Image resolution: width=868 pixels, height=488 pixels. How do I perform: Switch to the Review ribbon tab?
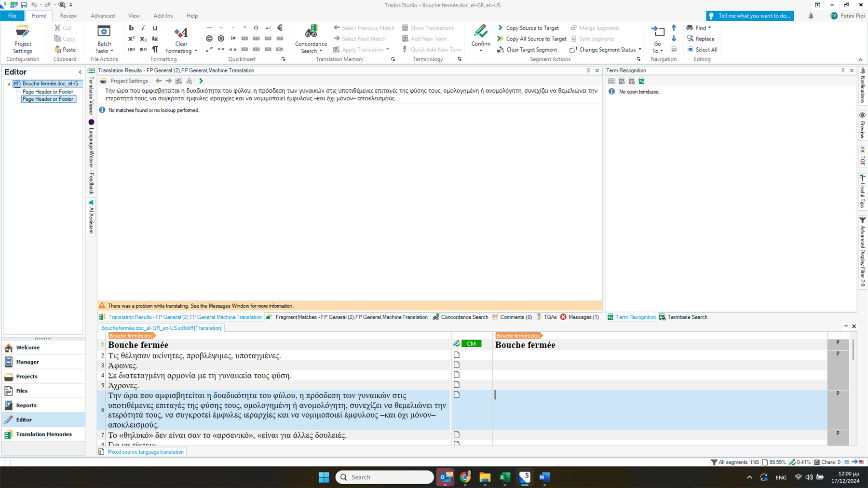tap(68, 15)
